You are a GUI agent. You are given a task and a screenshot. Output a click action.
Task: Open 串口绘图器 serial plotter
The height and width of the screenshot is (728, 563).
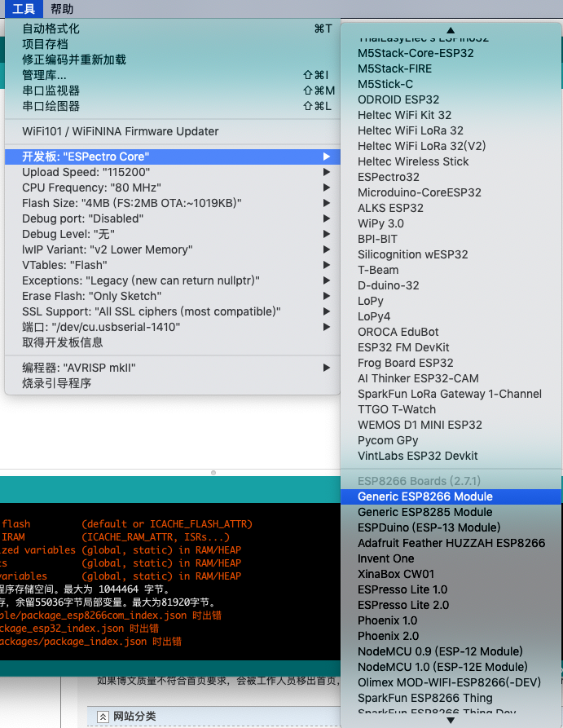pos(172,106)
